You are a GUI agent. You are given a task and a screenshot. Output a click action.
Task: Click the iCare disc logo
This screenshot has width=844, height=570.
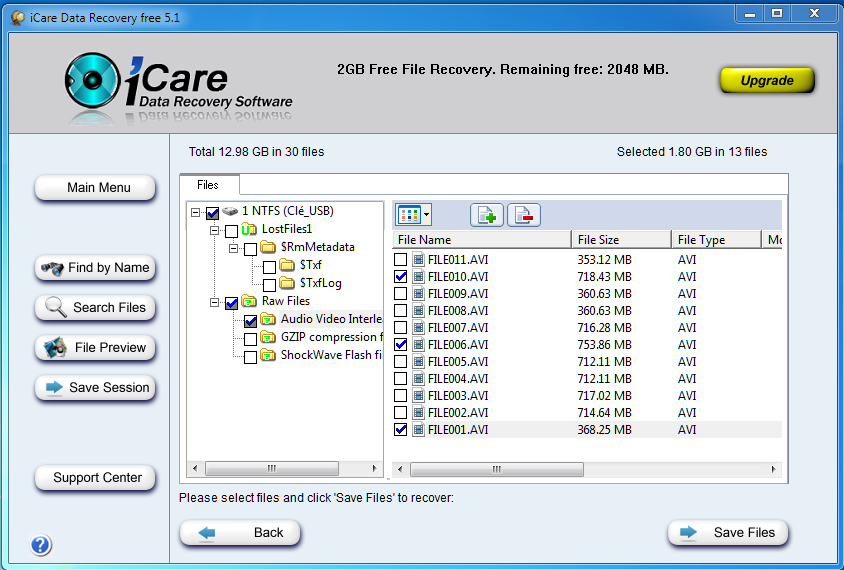(92, 80)
